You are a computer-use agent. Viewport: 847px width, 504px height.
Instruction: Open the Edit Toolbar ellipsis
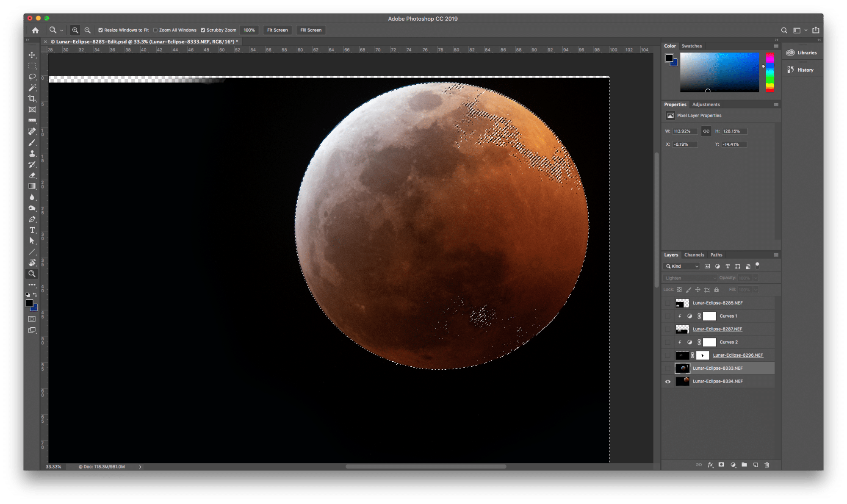(x=32, y=285)
